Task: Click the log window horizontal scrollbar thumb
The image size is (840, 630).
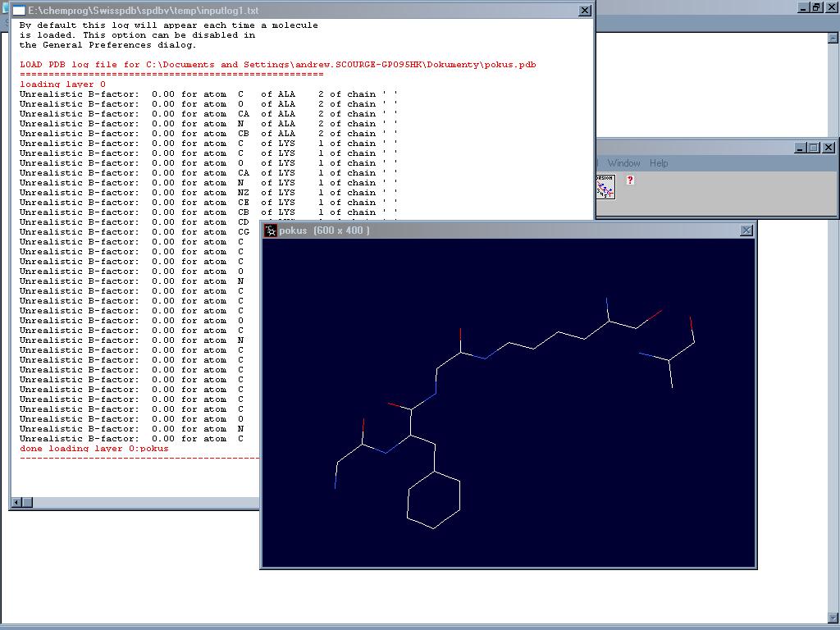Action: point(27,502)
